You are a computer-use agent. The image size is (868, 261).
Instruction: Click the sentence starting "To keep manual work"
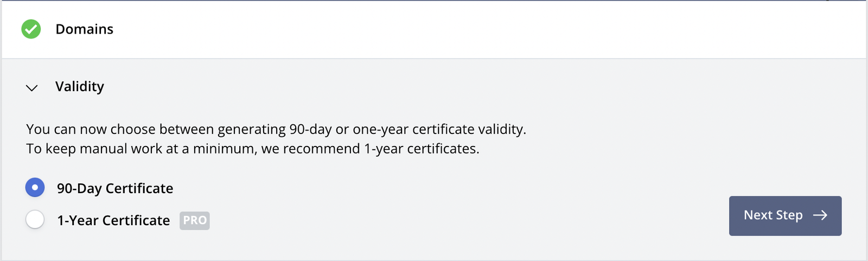(x=252, y=149)
